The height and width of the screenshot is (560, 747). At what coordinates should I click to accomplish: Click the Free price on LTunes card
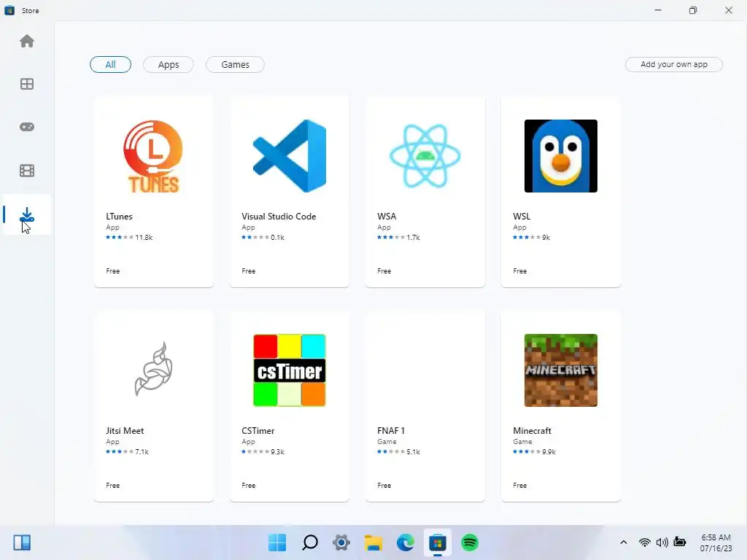click(x=113, y=271)
